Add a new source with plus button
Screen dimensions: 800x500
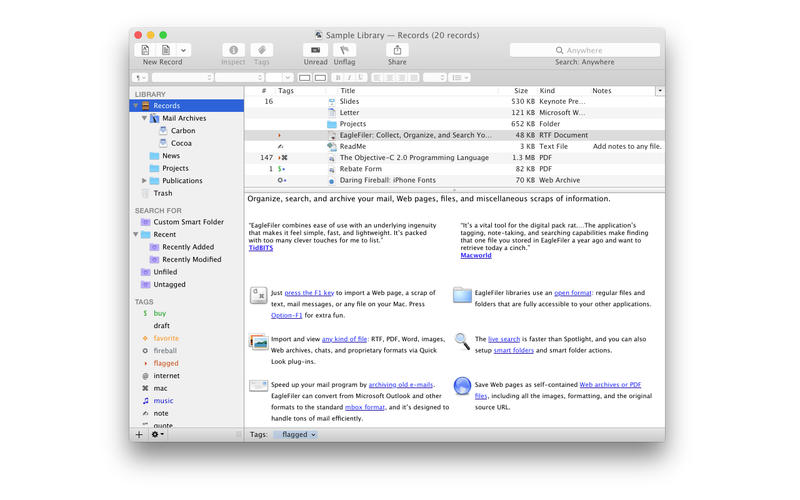139,435
